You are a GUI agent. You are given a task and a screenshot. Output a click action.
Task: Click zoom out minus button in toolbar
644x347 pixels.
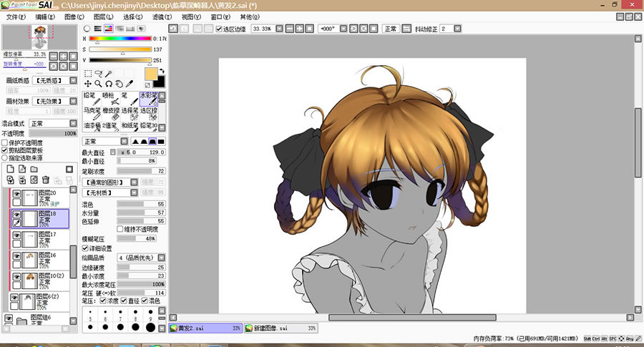(290, 29)
